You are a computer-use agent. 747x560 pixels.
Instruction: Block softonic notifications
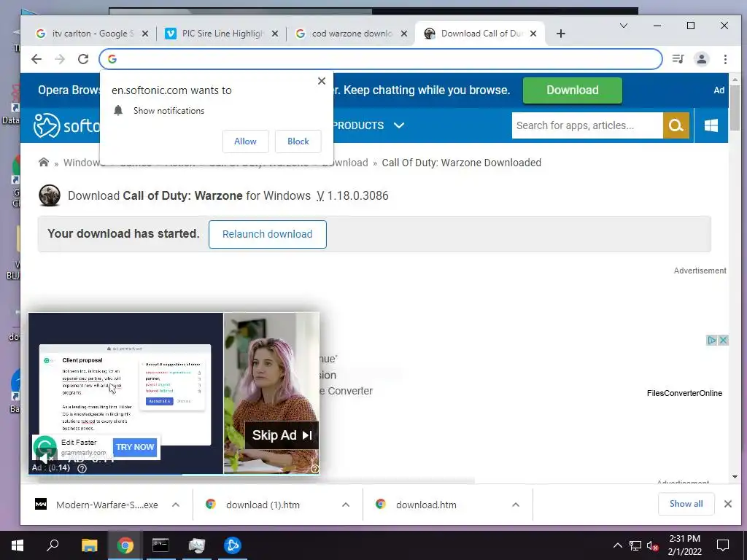(x=298, y=141)
